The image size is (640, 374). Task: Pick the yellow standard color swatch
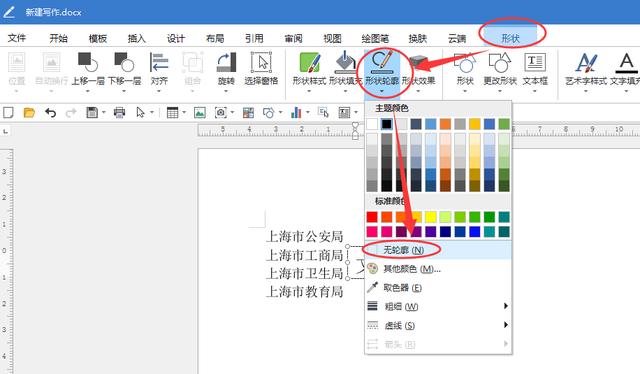[431, 216]
